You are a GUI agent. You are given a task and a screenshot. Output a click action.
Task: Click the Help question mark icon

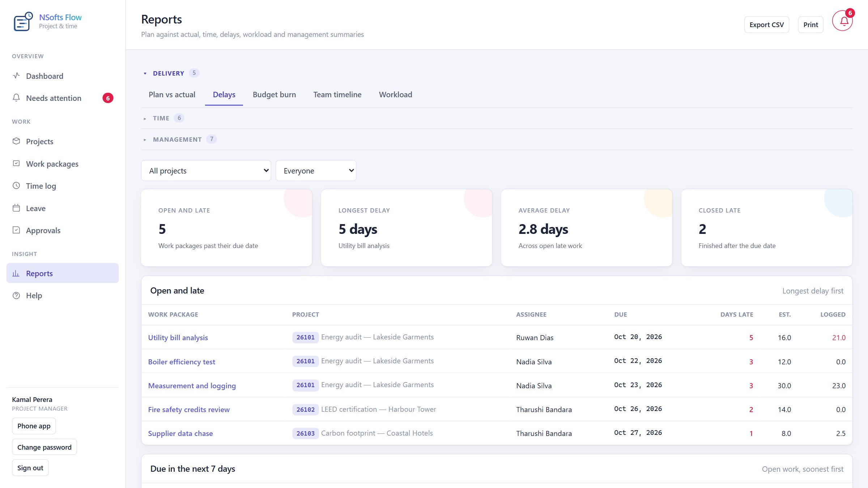click(16, 295)
